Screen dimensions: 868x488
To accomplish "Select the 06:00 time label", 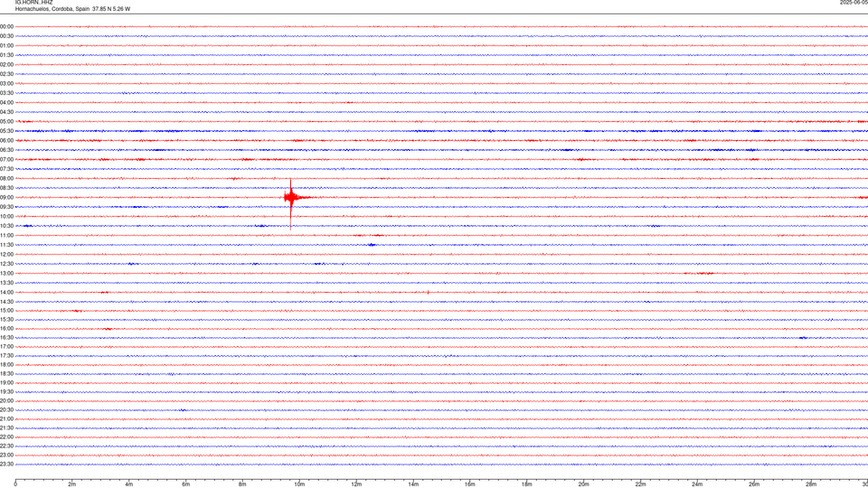I will [x=6, y=141].
